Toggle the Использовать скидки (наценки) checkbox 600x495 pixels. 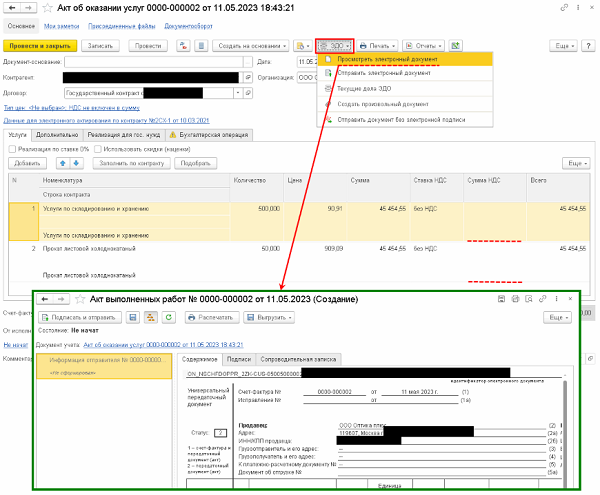pyautogui.click(x=97, y=148)
